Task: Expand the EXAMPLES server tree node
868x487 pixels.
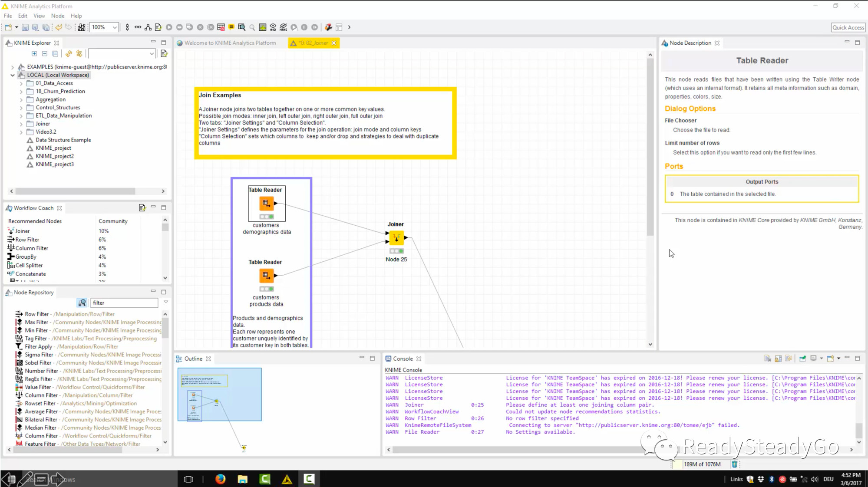Action: point(13,67)
